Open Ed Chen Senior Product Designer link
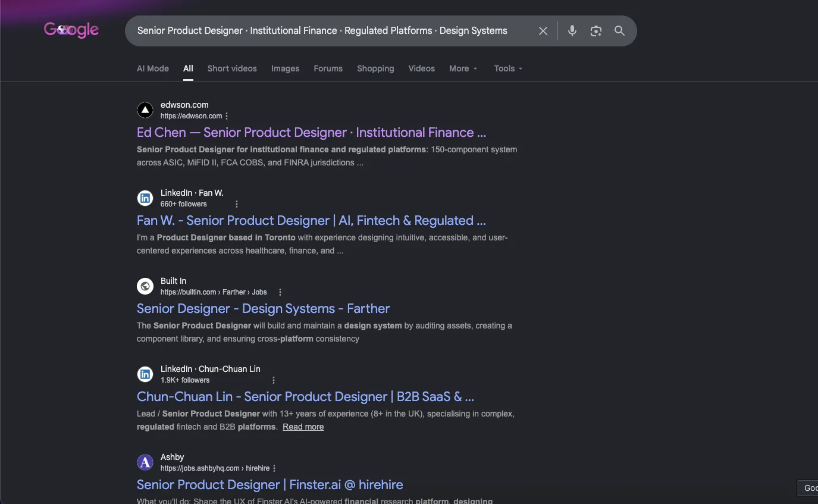This screenshot has width=818, height=504. click(x=311, y=133)
